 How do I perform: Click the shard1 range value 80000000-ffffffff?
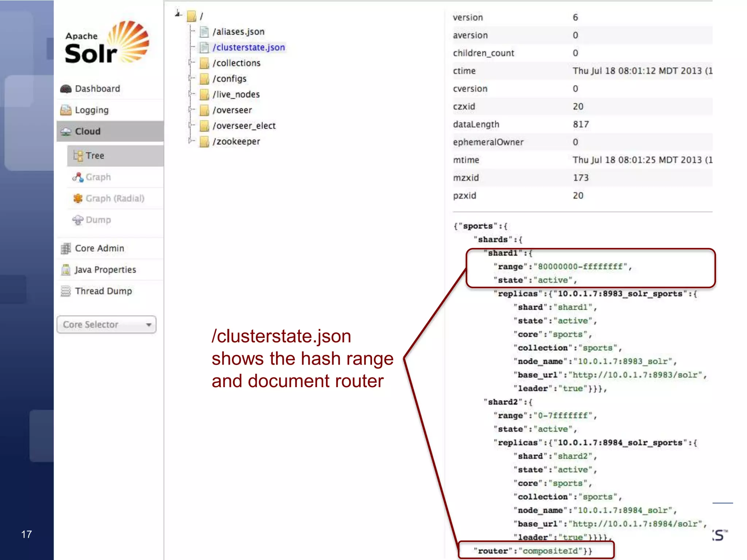pyautogui.click(x=580, y=267)
